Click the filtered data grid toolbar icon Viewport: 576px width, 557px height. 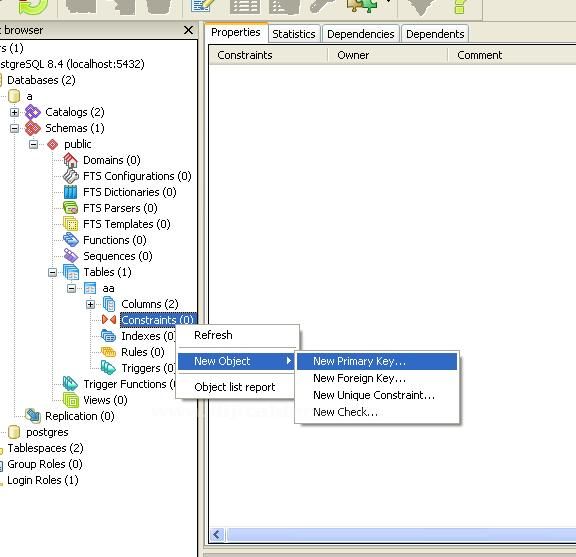(x=285, y=6)
